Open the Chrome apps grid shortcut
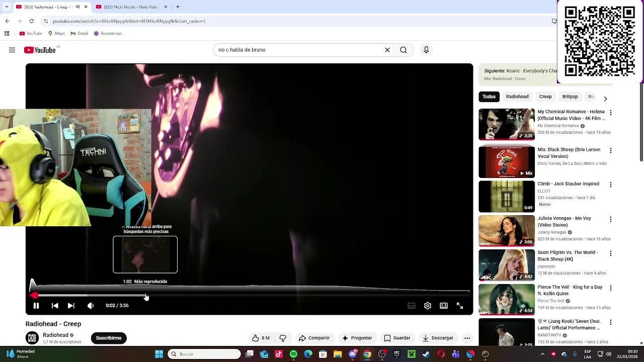The height and width of the screenshot is (362, 644). tap(7, 34)
